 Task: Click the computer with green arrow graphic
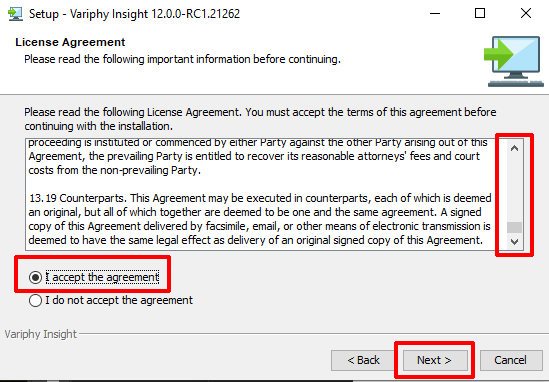tap(514, 61)
